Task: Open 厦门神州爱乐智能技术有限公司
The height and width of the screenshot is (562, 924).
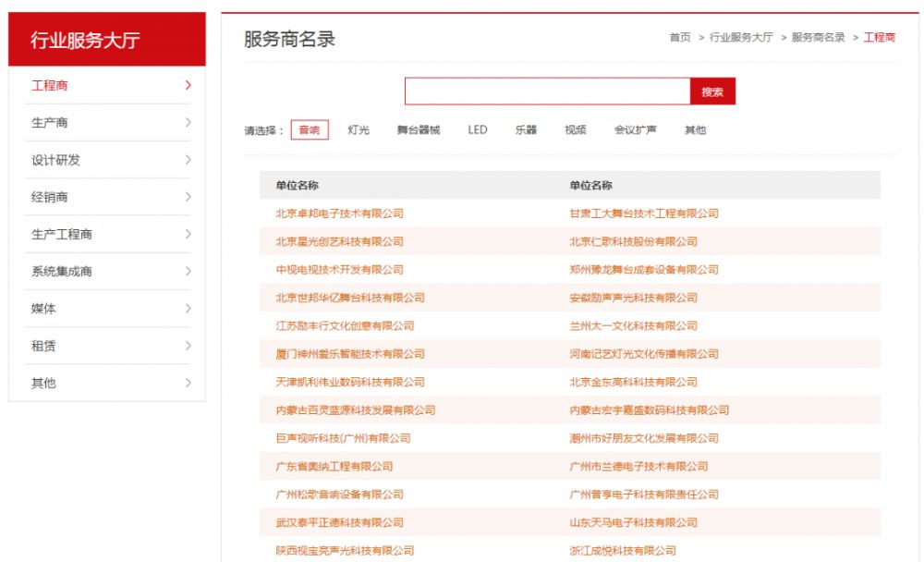Action: pyautogui.click(x=350, y=354)
